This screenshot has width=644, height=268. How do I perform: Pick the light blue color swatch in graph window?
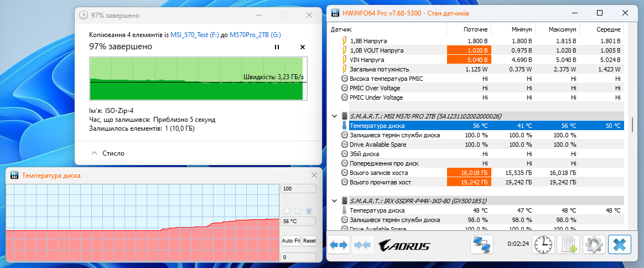(298, 211)
